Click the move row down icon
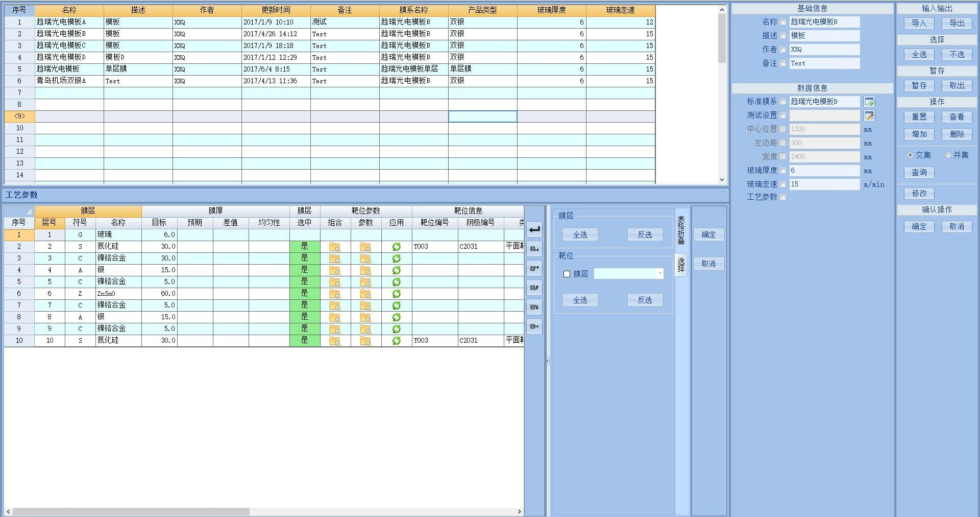Viewport: 980px width, 517px height. [534, 307]
